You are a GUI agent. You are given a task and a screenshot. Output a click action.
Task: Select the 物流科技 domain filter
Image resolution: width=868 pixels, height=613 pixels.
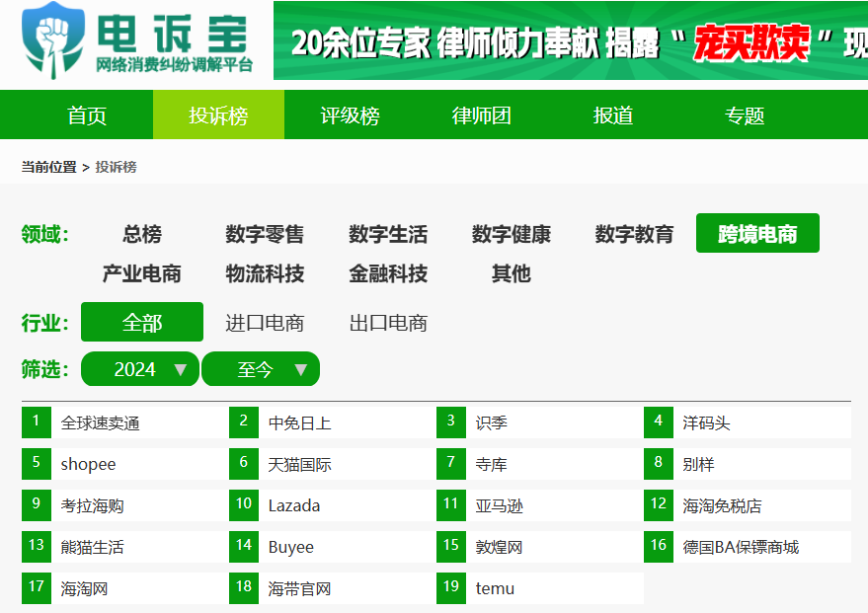click(x=265, y=273)
